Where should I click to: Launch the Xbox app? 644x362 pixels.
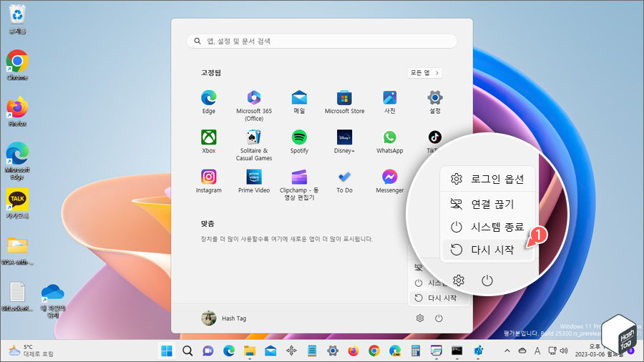pyautogui.click(x=209, y=142)
